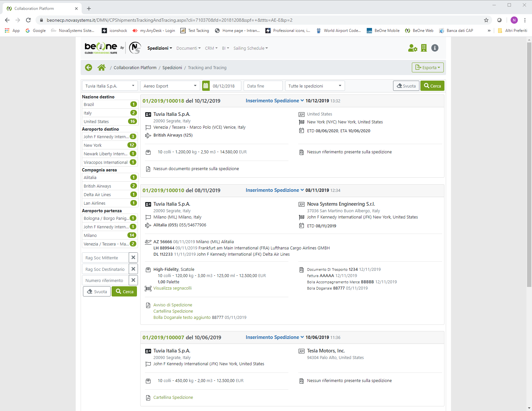The image size is (532, 411).
Task: Open the Tuvia Italia S.p.A. customer dropdown
Action: tap(110, 86)
